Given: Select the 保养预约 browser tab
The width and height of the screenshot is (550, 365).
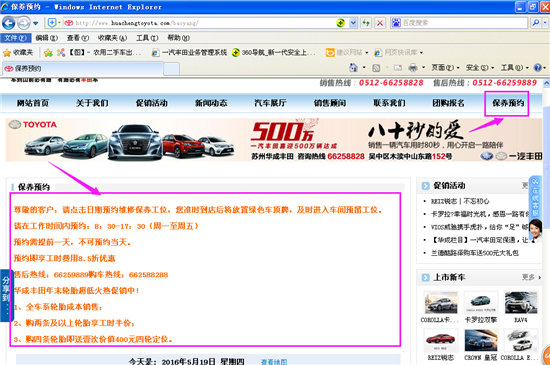Looking at the screenshot, I should (83, 69).
